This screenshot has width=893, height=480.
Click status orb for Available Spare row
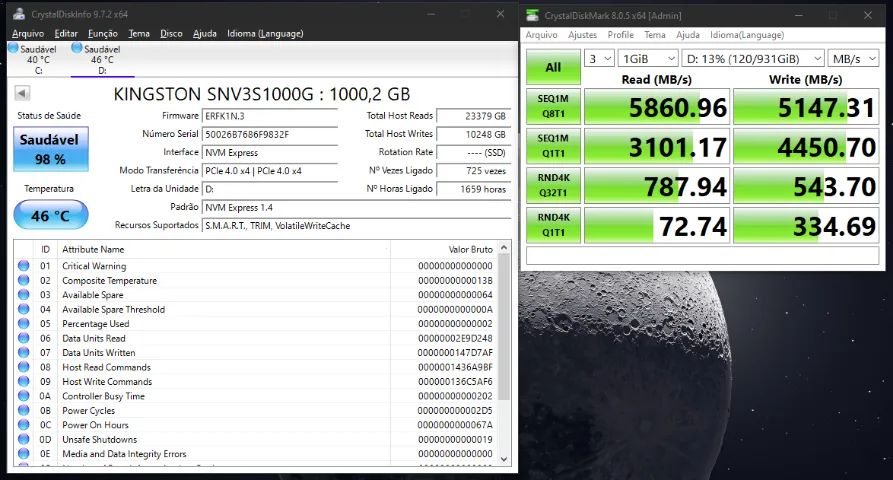(23, 294)
